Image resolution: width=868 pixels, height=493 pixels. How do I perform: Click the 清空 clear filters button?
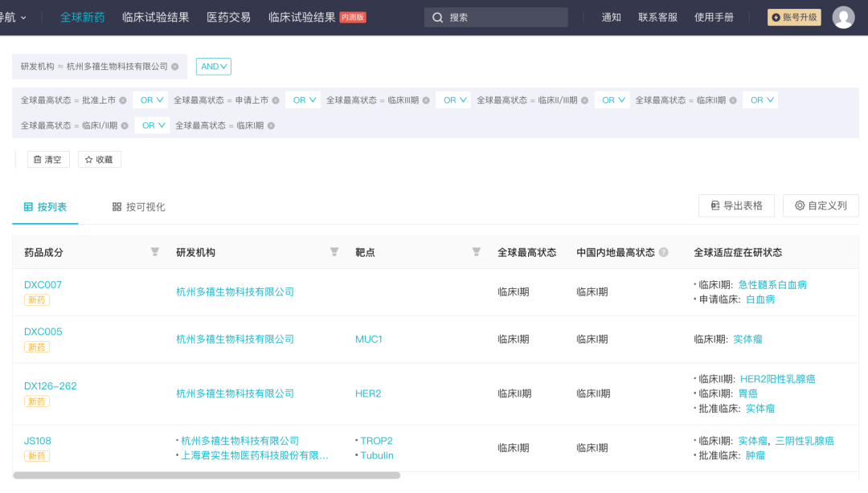(48, 160)
